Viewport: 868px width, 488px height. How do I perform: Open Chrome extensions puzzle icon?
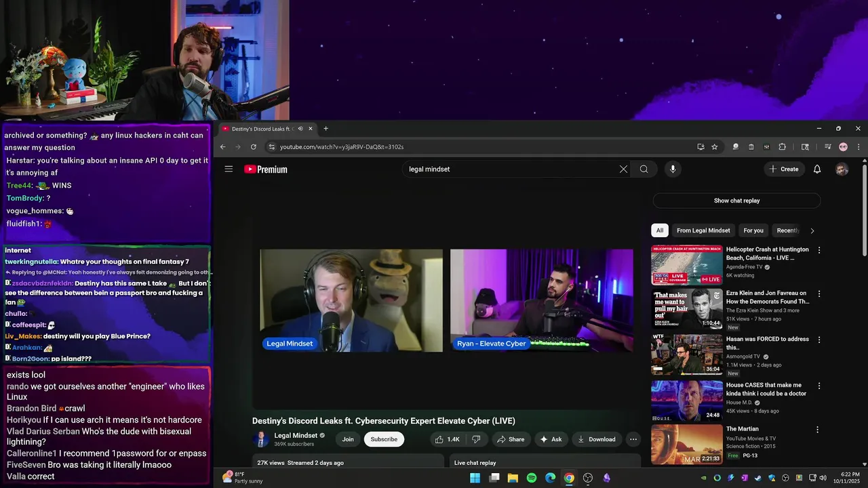coord(782,147)
